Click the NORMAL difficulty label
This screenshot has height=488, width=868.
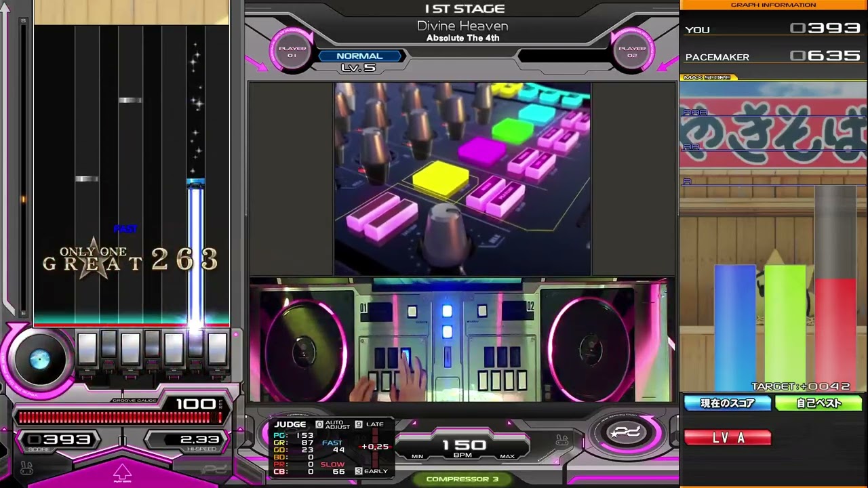[x=359, y=56]
